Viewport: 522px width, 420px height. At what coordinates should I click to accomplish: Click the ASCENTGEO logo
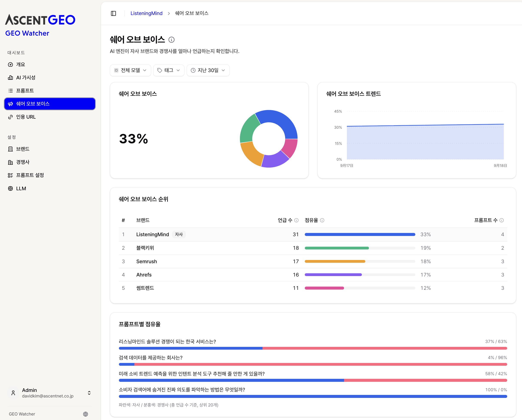pos(40,20)
